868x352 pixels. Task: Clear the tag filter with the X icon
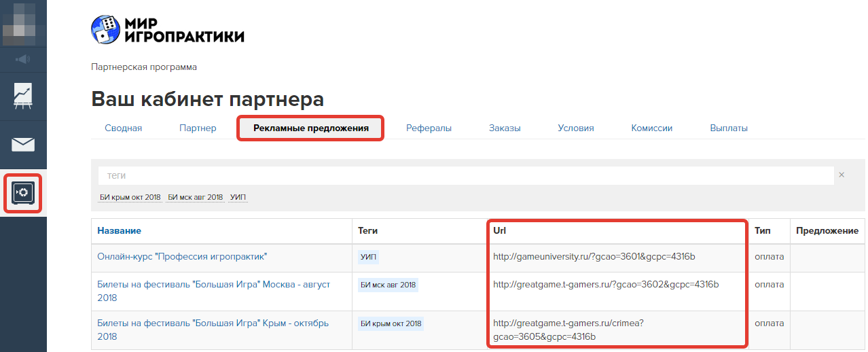(842, 175)
